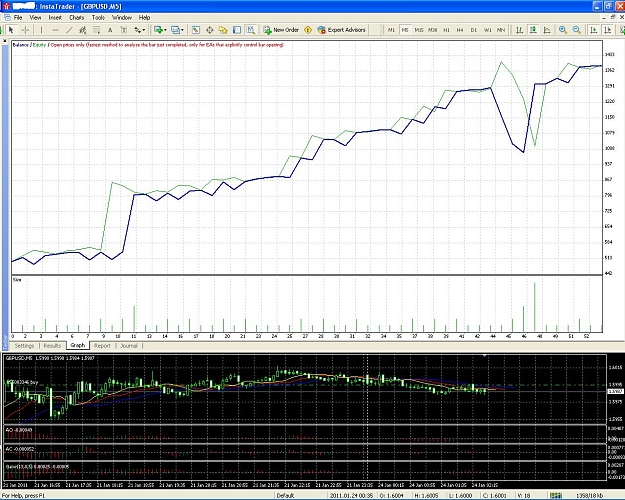The height and width of the screenshot is (500, 625).
Task: Switch to the tester Results tab
Action: click(x=52, y=346)
